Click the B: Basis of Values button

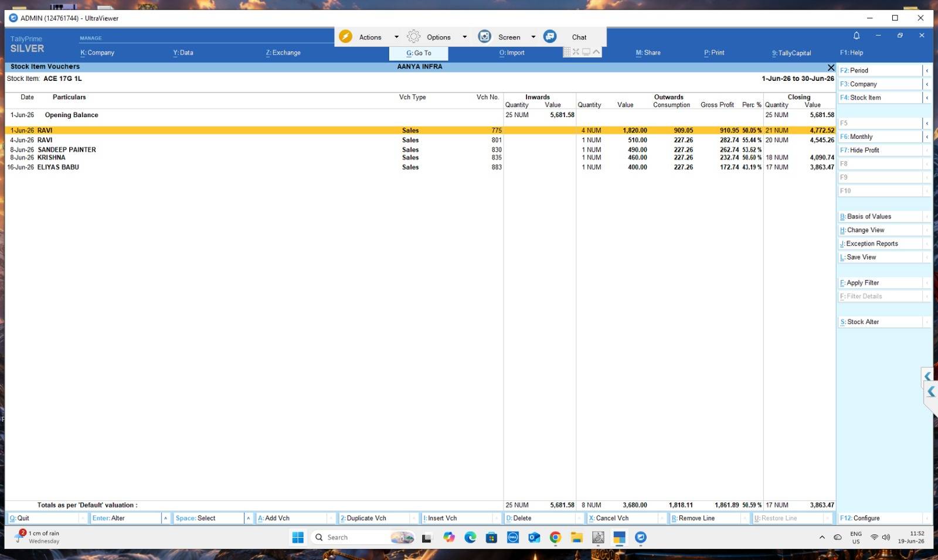coord(880,217)
